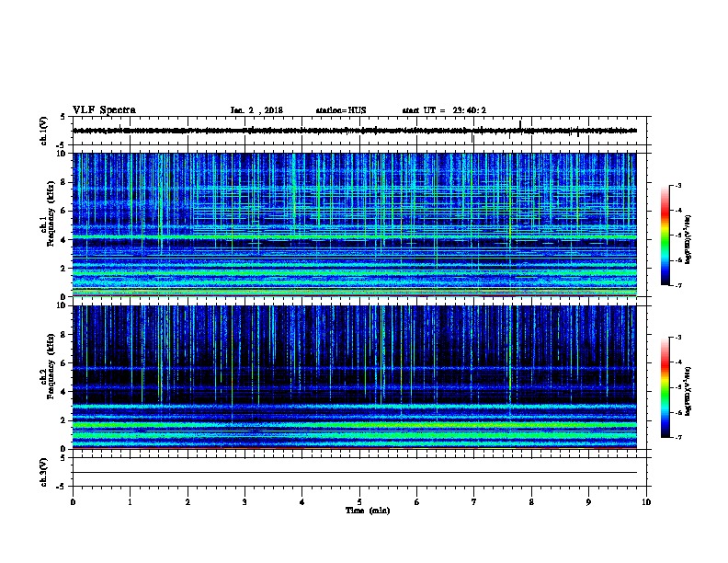
Task: Click the ch.1(V) waveform "5" tick label
Action: coord(63,118)
